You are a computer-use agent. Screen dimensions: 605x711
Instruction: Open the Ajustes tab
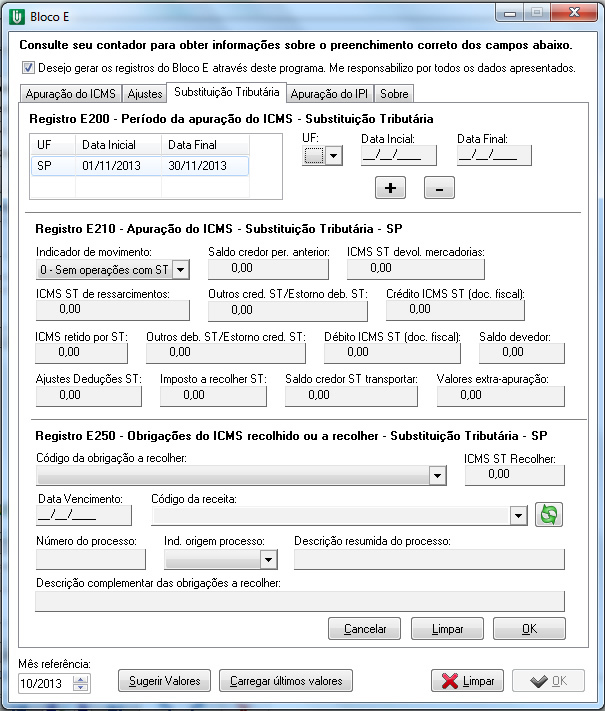tap(144, 94)
